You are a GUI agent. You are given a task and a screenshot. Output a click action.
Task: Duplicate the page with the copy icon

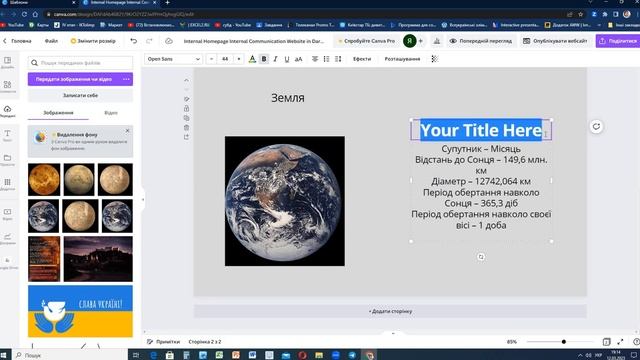[x=187, y=118]
